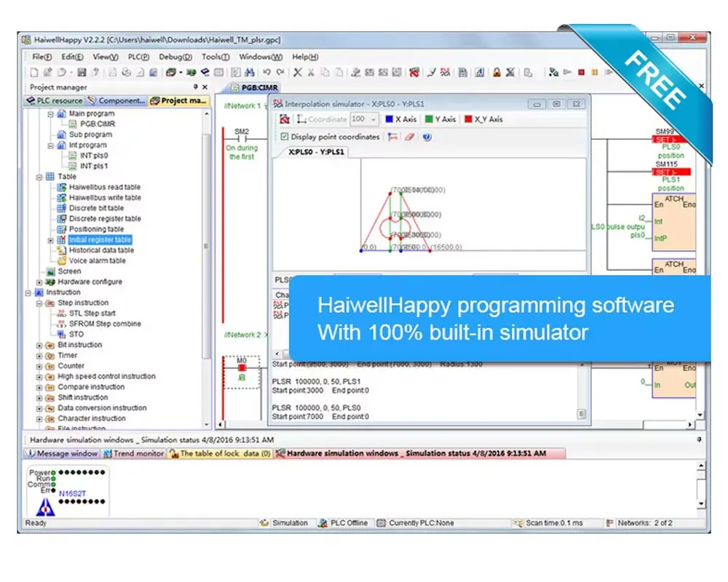This screenshot has width=728, height=582.
Task: Click the point marker icon beside eraser
Action: tap(393, 137)
